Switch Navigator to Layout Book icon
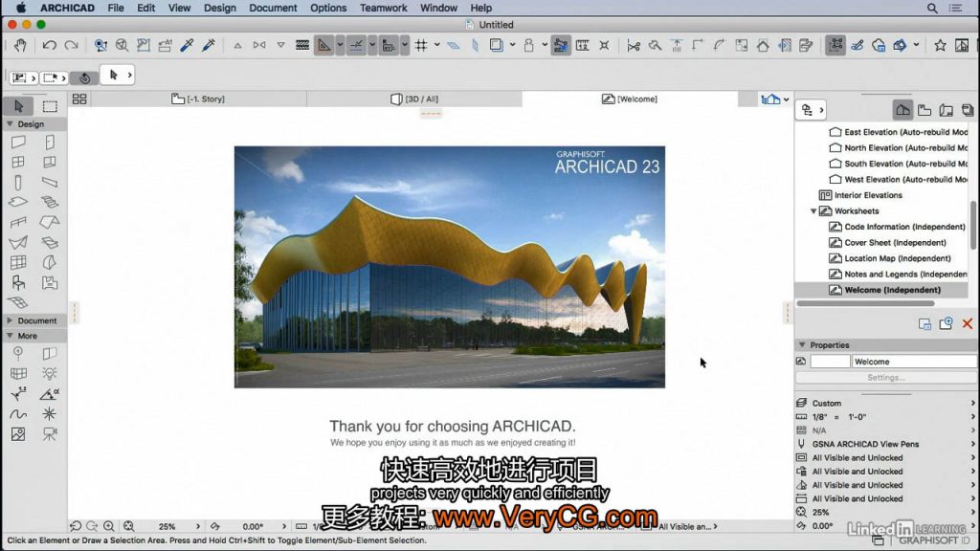The image size is (980, 551). [x=947, y=110]
